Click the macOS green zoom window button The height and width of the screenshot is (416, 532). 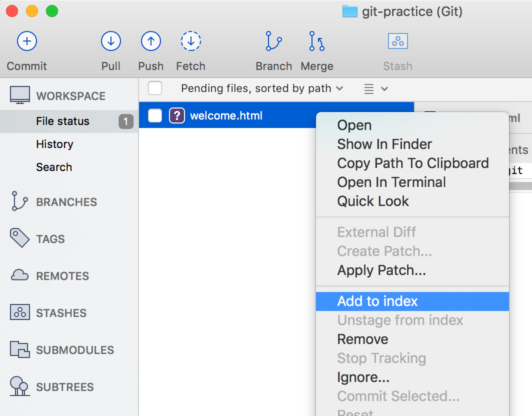point(51,11)
